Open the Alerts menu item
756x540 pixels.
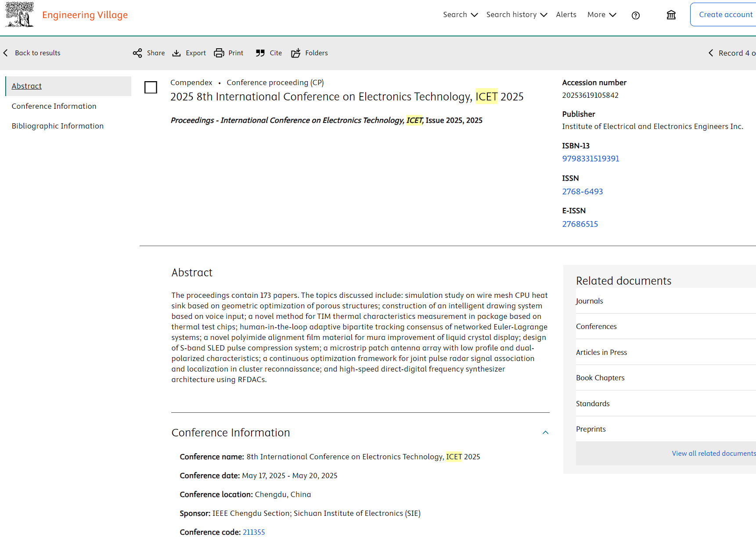(566, 14)
